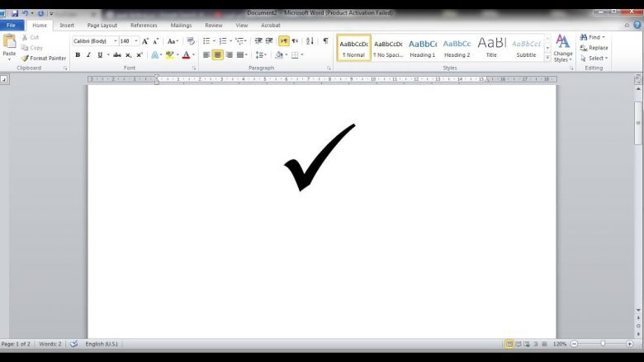Toggle Show/Hide paragraph marks

pyautogui.click(x=325, y=41)
